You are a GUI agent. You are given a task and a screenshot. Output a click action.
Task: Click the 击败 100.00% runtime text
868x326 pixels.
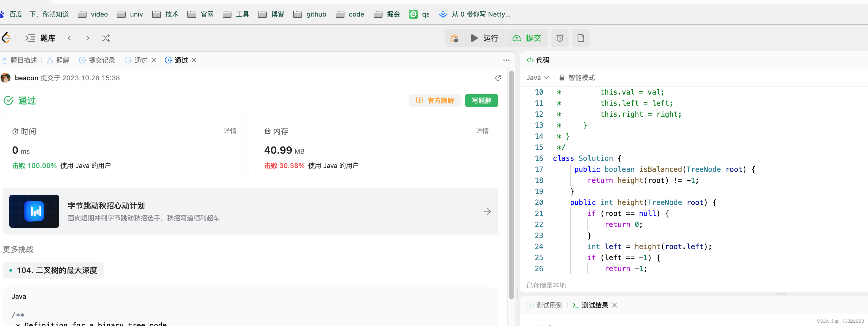point(34,165)
